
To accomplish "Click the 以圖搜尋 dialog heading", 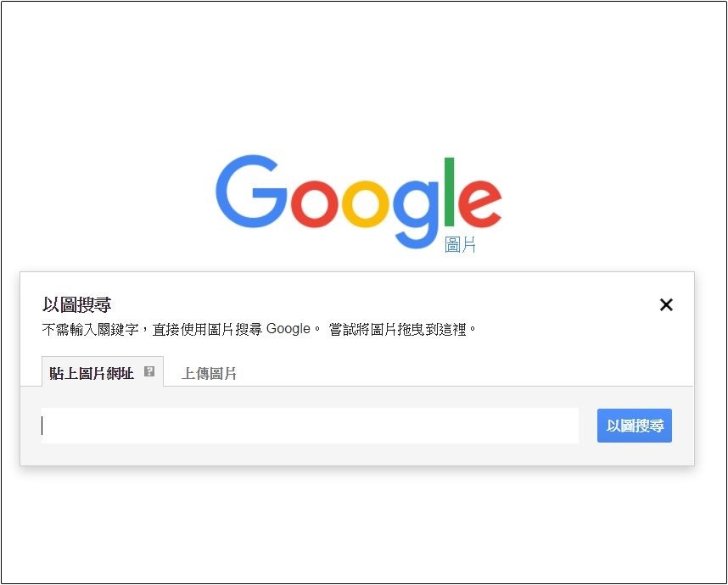I will click(x=76, y=305).
